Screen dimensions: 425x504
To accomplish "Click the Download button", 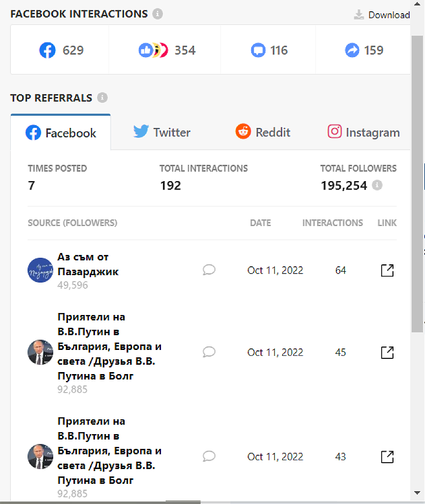I will tap(382, 15).
